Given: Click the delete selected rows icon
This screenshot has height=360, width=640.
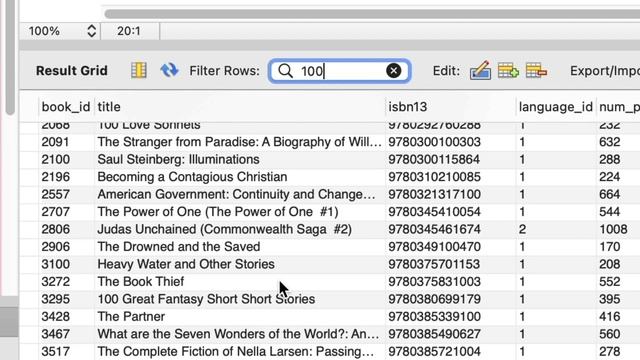Looking at the screenshot, I should [x=536, y=71].
